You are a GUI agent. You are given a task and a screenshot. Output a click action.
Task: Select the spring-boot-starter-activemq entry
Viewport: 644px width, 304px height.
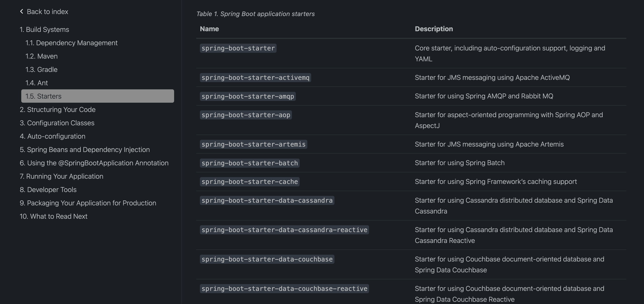click(x=255, y=78)
